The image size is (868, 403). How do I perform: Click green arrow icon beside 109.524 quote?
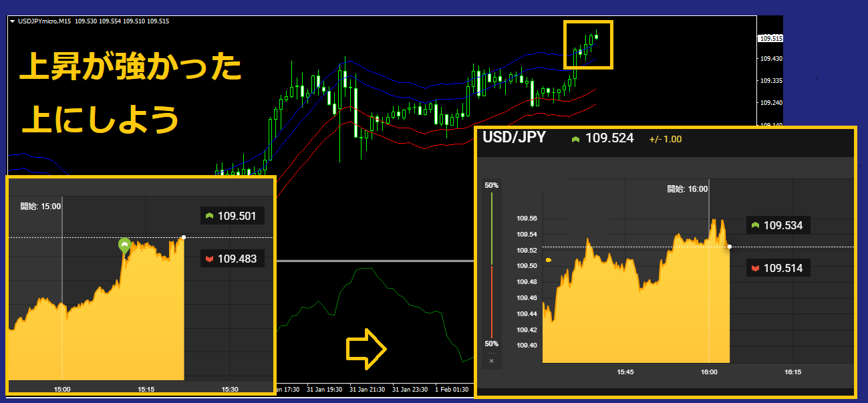click(575, 139)
